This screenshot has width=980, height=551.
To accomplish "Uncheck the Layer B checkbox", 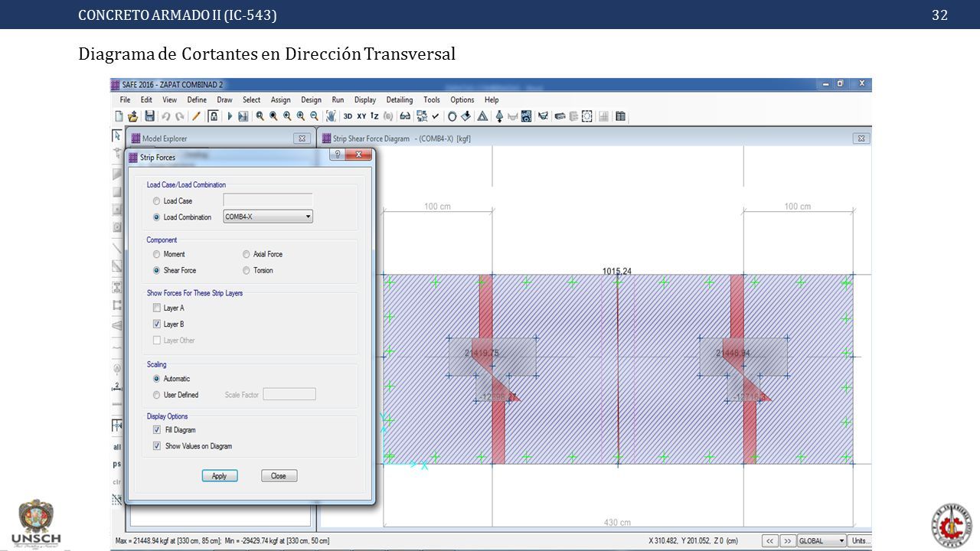I will tap(157, 324).
